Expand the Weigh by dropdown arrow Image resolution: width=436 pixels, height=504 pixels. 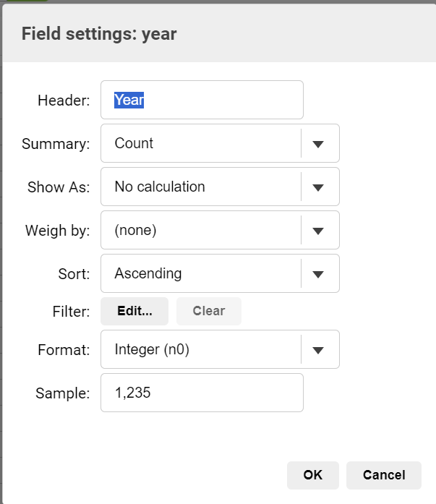pos(318,230)
